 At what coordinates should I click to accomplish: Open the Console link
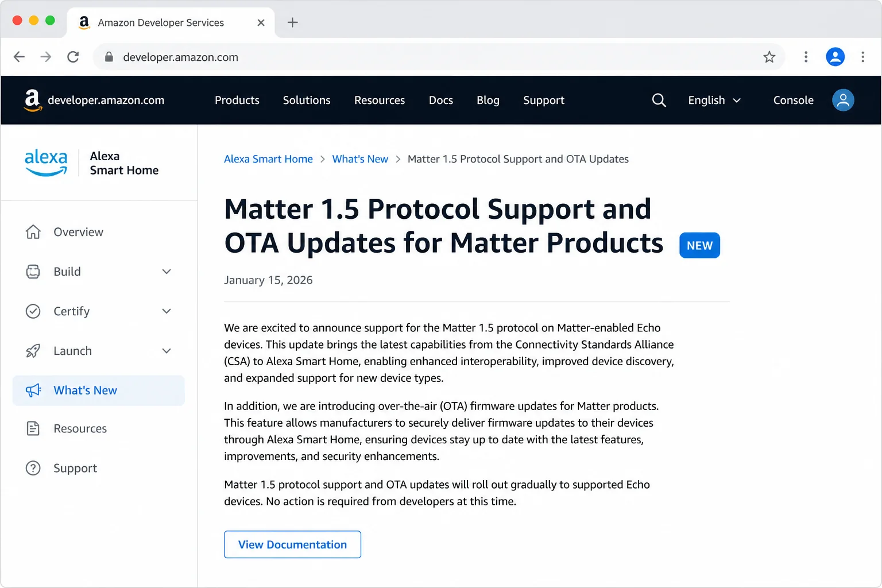tap(794, 100)
